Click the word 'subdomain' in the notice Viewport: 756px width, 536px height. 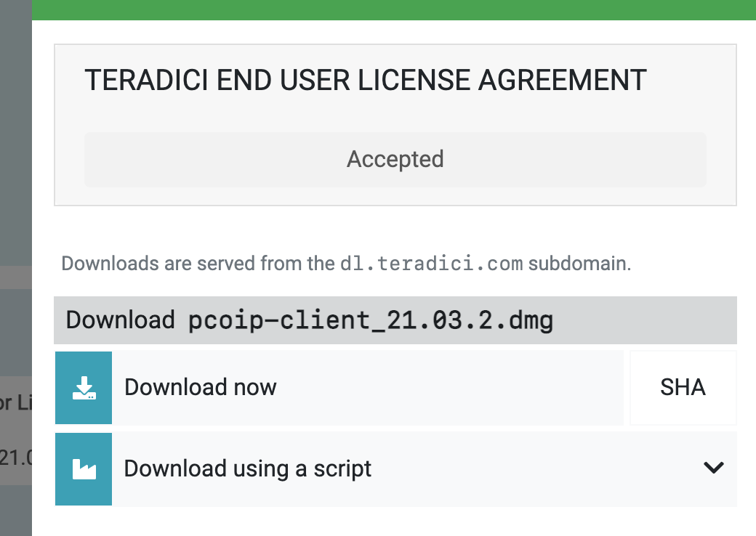point(578,263)
